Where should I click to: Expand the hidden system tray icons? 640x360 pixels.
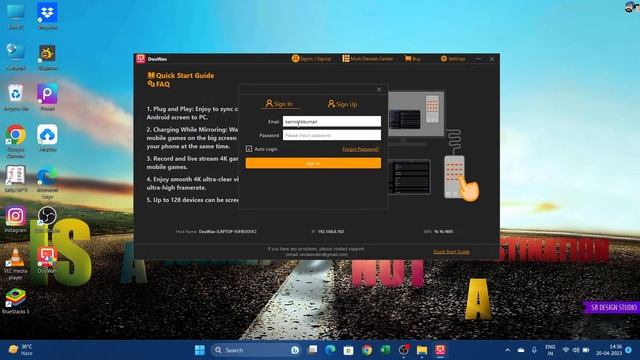[x=507, y=350]
